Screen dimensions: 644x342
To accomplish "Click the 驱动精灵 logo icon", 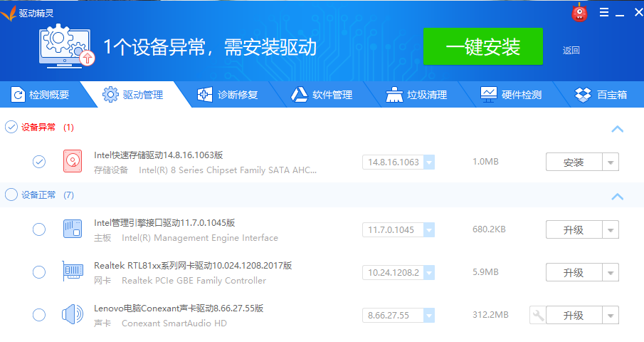I will pos(9,12).
